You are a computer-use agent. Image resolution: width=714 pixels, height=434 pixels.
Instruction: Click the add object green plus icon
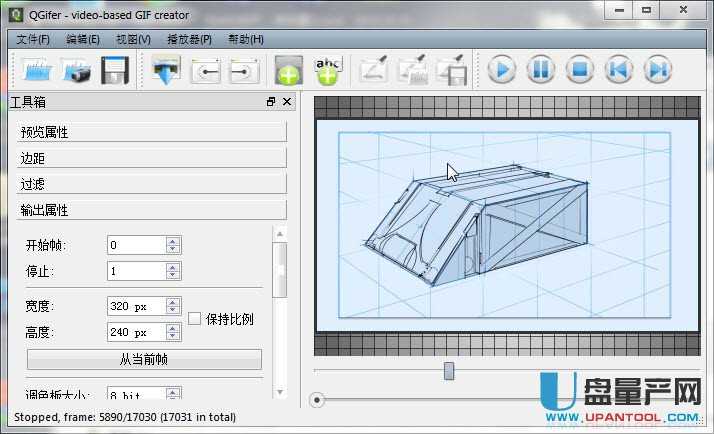click(x=287, y=70)
